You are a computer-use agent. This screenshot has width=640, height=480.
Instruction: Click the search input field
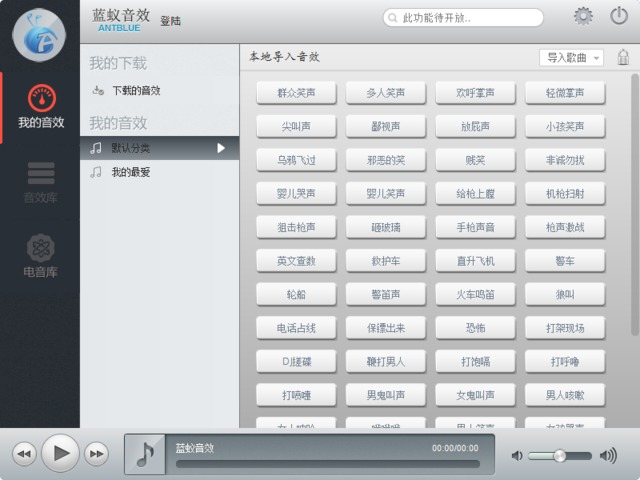[465, 18]
